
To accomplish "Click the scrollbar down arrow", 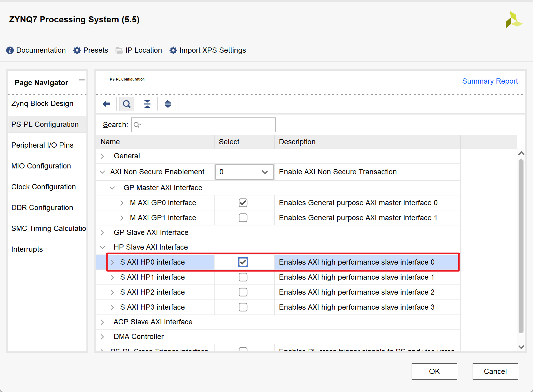I will coord(521,347).
